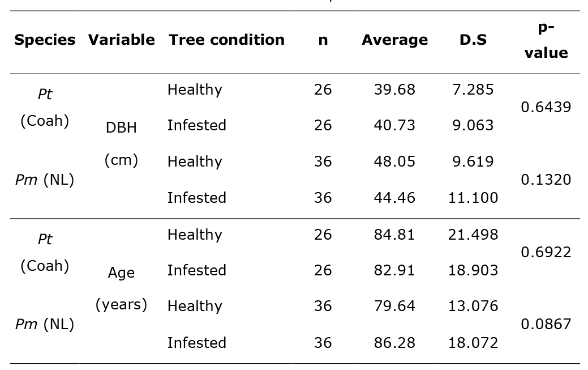This screenshot has height=370, width=588.
Task: Click the p-value 0.6439
Action: (546, 107)
